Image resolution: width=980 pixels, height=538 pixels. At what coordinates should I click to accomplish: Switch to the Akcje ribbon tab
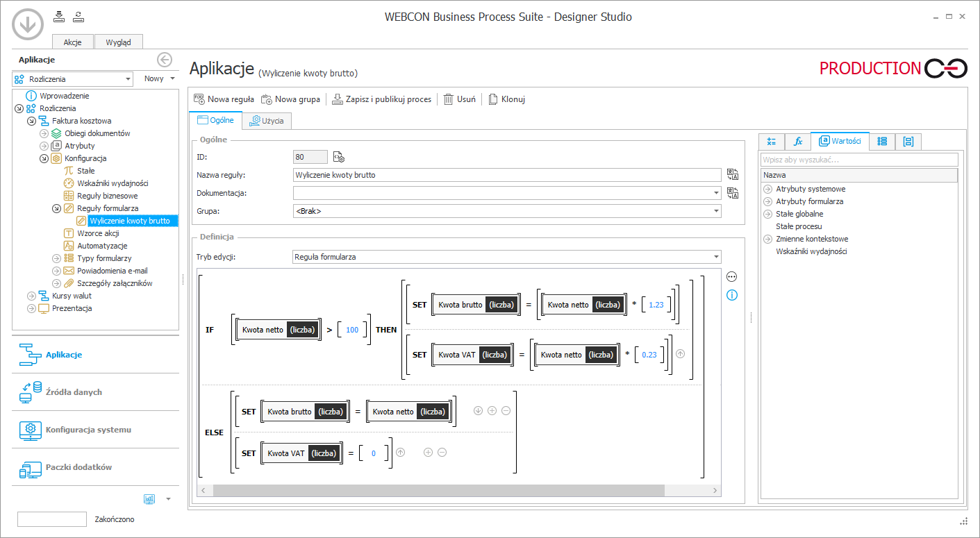click(x=73, y=42)
